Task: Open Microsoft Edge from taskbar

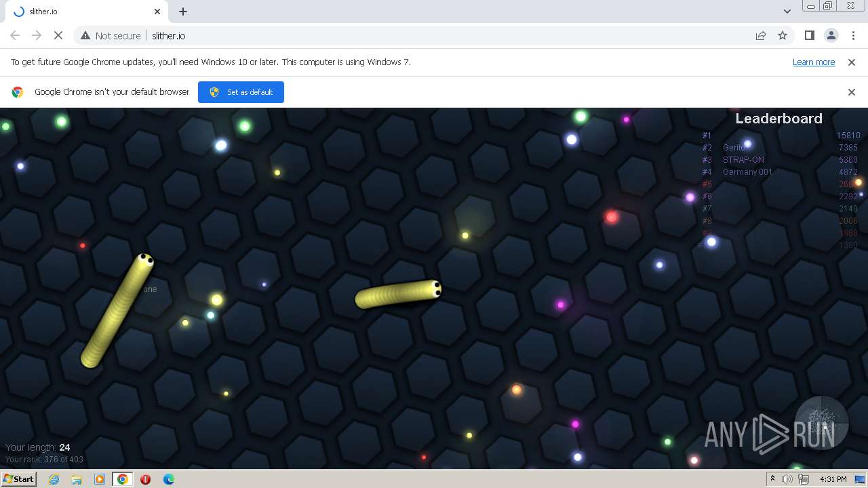Action: pos(168,479)
